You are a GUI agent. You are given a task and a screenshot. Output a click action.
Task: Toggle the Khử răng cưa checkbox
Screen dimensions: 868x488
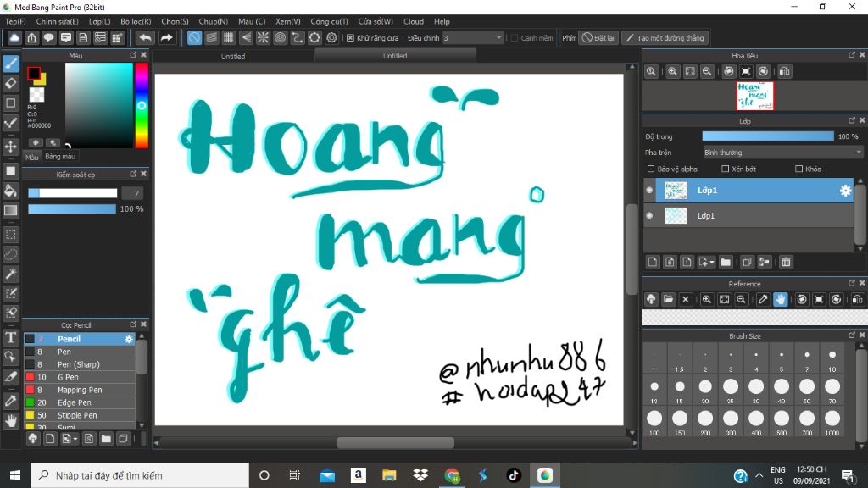(350, 38)
